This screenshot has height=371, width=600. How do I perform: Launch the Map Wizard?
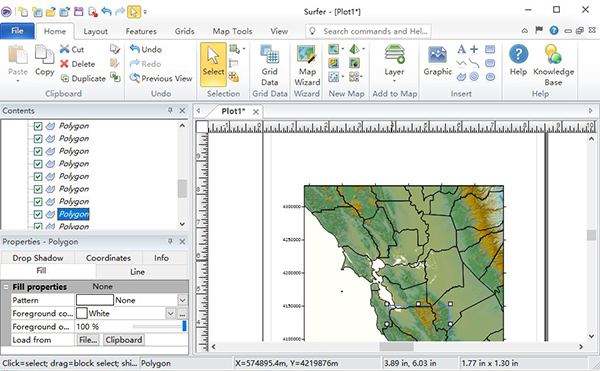tap(307, 65)
